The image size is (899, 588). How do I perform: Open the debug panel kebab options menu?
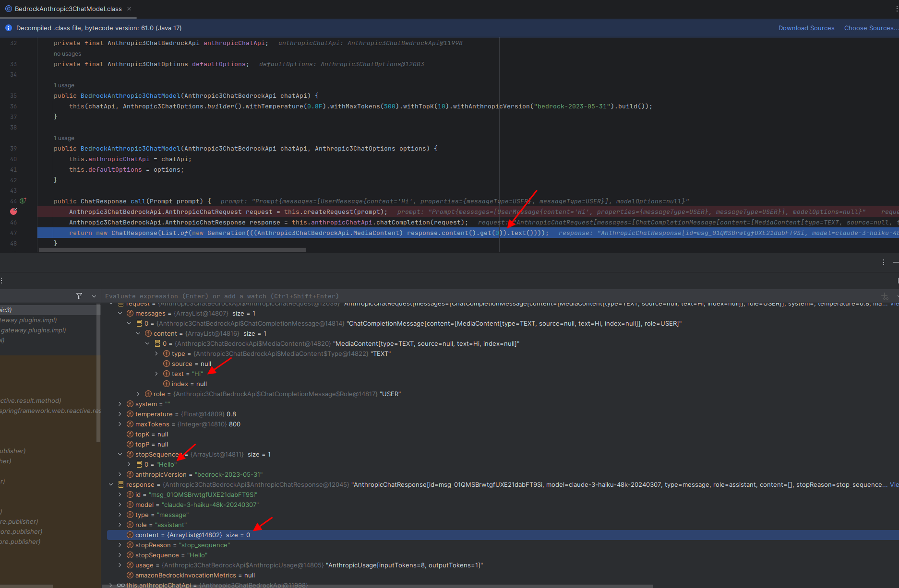(x=883, y=262)
